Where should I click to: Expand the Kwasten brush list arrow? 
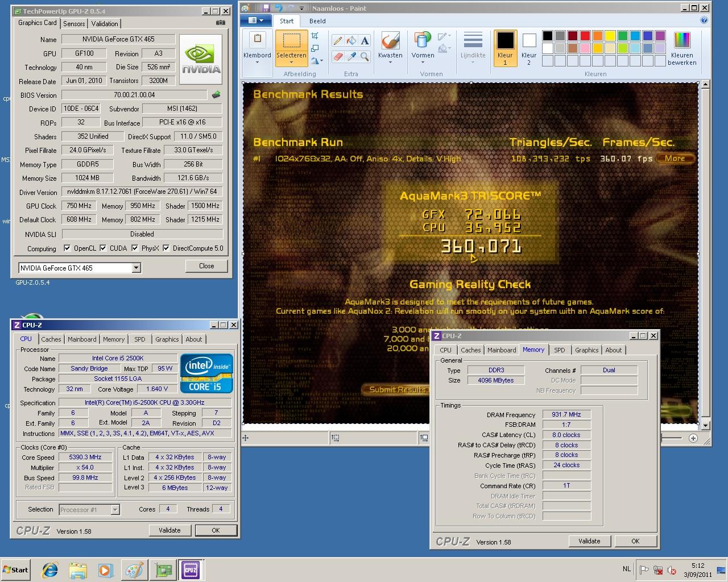[x=390, y=63]
